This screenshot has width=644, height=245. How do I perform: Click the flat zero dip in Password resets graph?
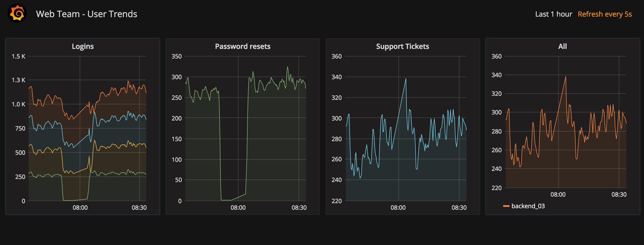[226, 200]
